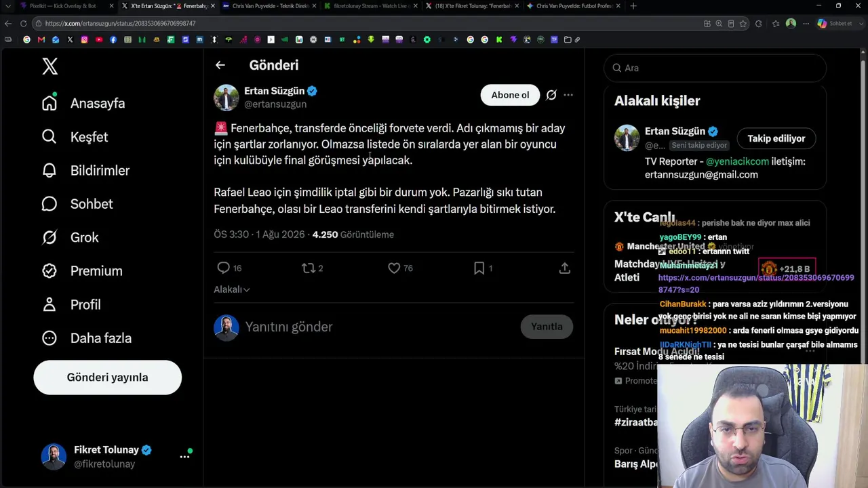Open the @yeniacikcom mention link

[738, 161]
